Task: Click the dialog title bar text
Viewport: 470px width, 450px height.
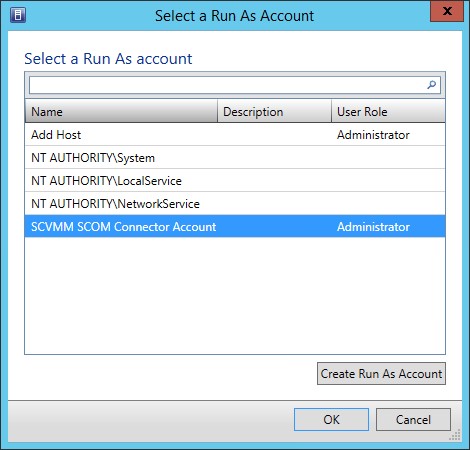Action: coord(234,16)
